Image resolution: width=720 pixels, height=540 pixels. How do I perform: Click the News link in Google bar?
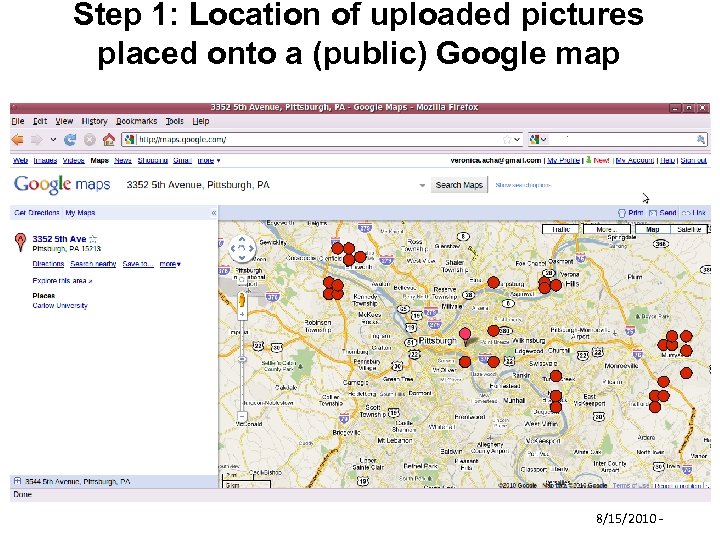(x=123, y=160)
